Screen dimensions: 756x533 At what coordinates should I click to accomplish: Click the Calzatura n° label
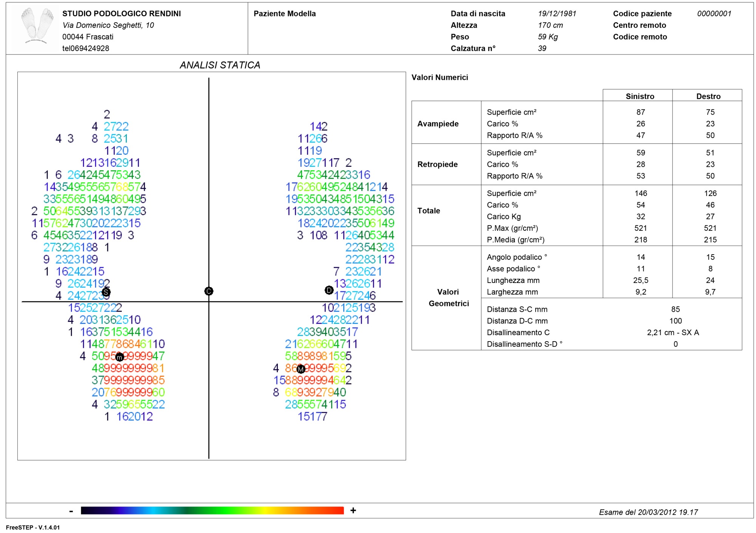click(473, 48)
